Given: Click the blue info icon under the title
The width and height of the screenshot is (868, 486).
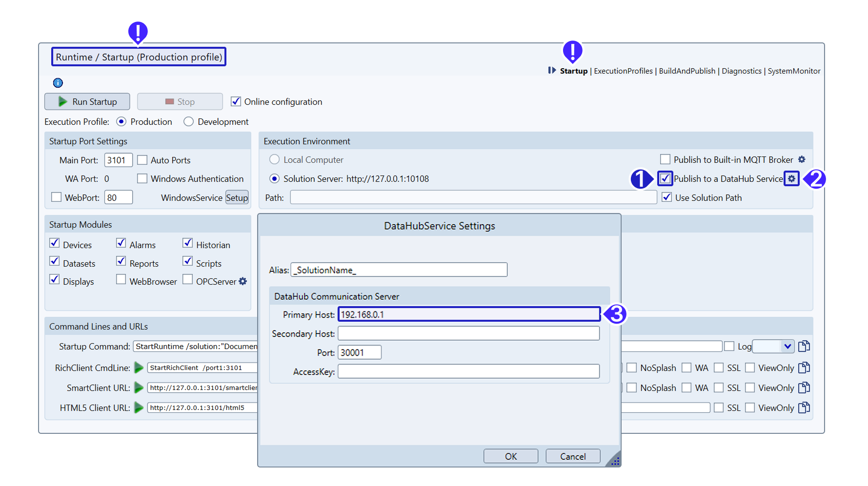Looking at the screenshot, I should coord(58,83).
